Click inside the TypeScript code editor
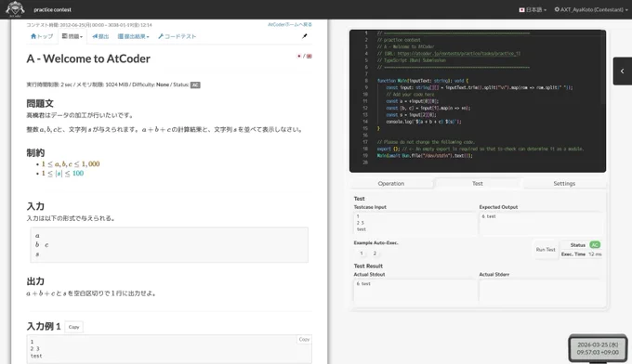This screenshot has width=632, height=364. [x=478, y=100]
